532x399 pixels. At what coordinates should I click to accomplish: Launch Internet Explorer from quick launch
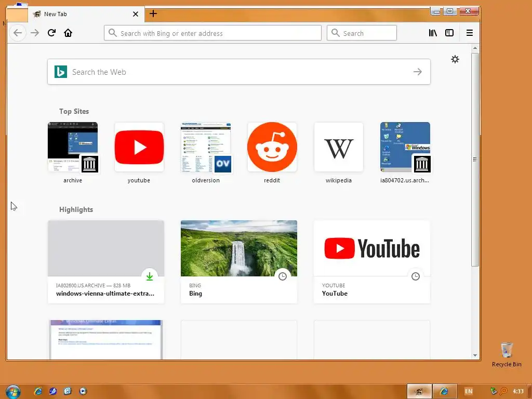click(x=38, y=391)
